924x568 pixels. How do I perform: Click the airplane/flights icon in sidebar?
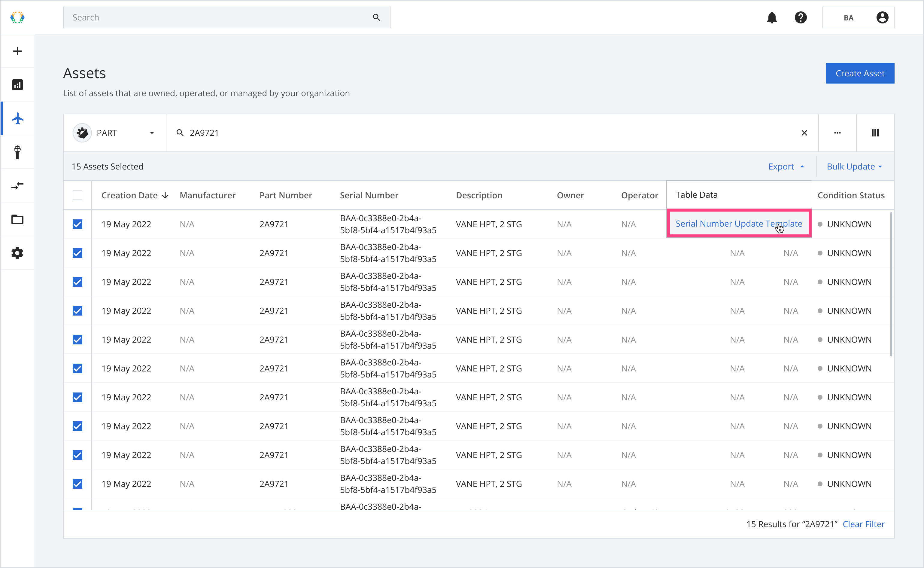17,119
